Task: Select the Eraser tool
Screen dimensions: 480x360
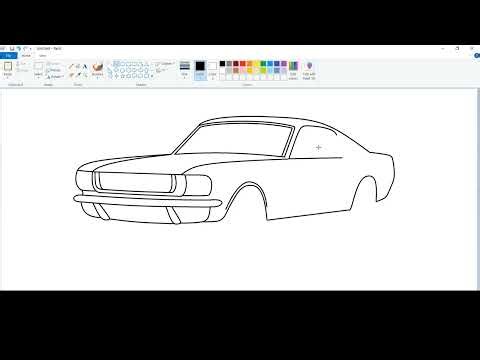Action: click(x=71, y=75)
